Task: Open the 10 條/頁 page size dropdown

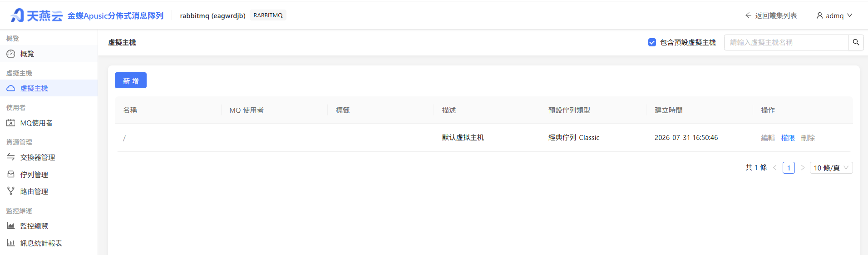Action: coord(831,168)
